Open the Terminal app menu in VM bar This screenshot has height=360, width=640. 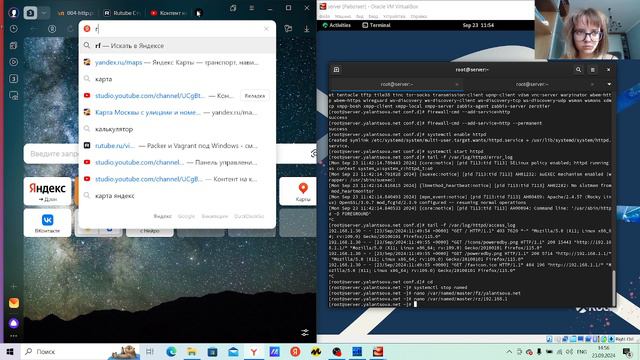(376, 25)
